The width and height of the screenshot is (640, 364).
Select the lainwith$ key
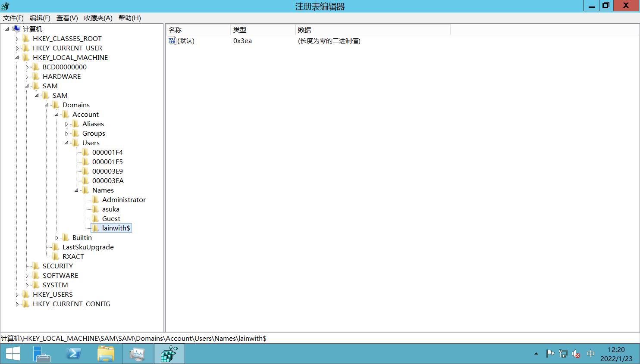(x=116, y=228)
